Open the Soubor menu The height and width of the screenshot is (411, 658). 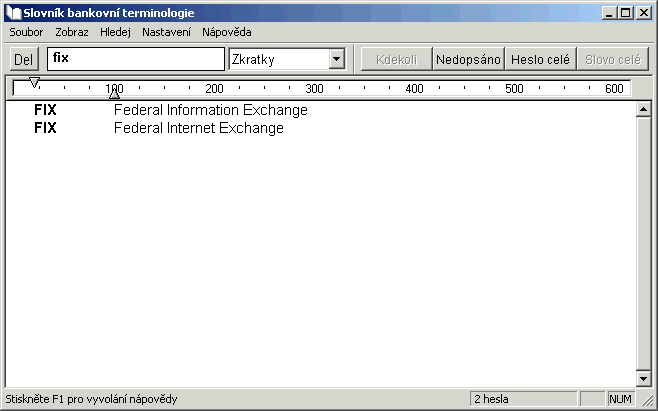pos(26,32)
